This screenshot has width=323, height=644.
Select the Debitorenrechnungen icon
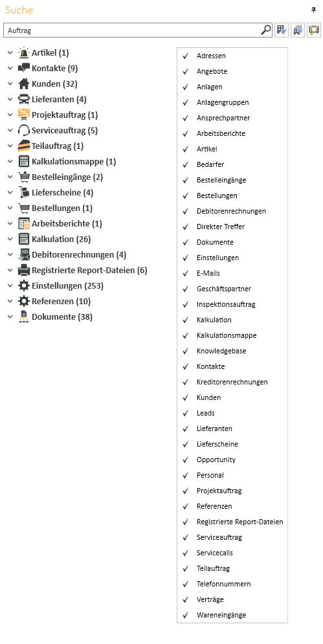tap(24, 254)
